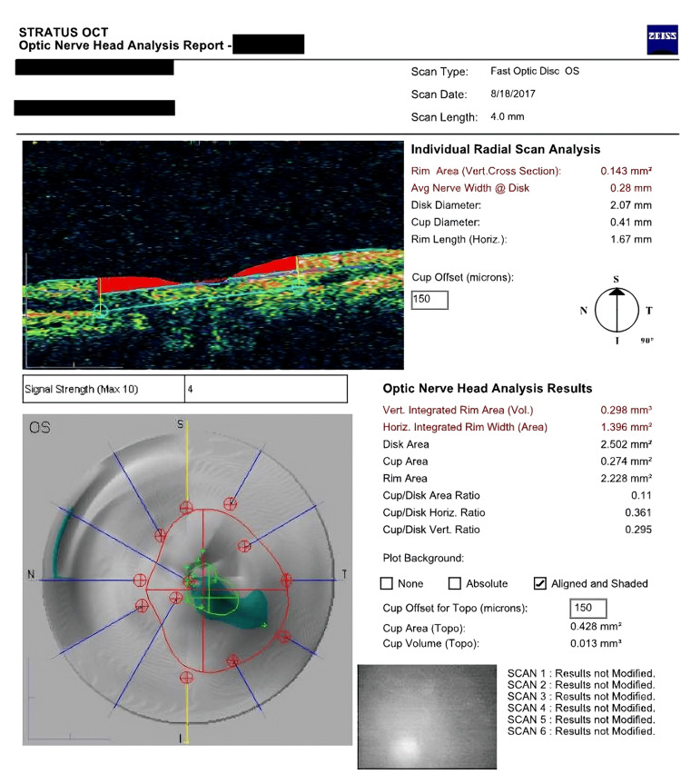Click SCAN 1 : Results not Modified line
The height and width of the screenshot is (784, 681).
point(581,673)
